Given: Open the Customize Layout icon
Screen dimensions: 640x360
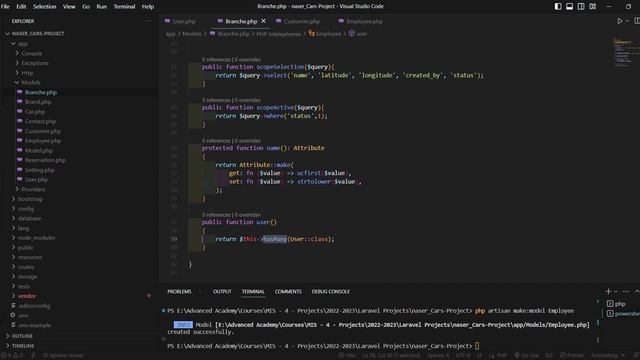Looking at the screenshot, I should [x=593, y=7].
